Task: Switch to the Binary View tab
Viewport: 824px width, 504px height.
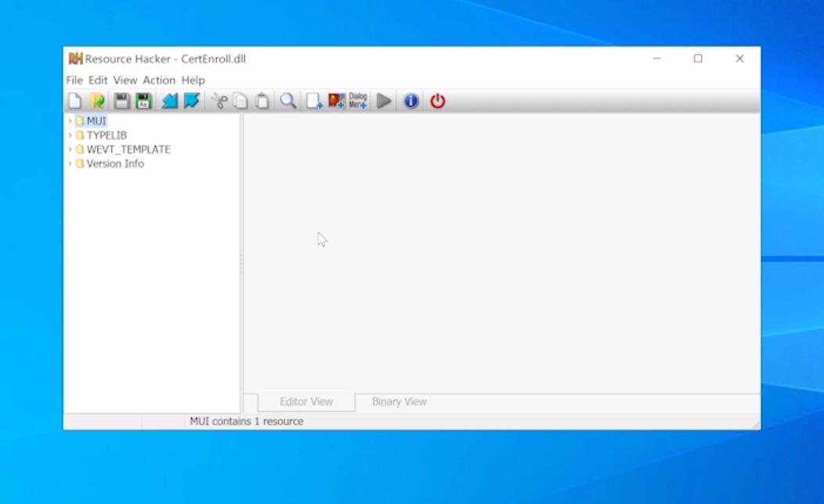Action: click(x=399, y=401)
